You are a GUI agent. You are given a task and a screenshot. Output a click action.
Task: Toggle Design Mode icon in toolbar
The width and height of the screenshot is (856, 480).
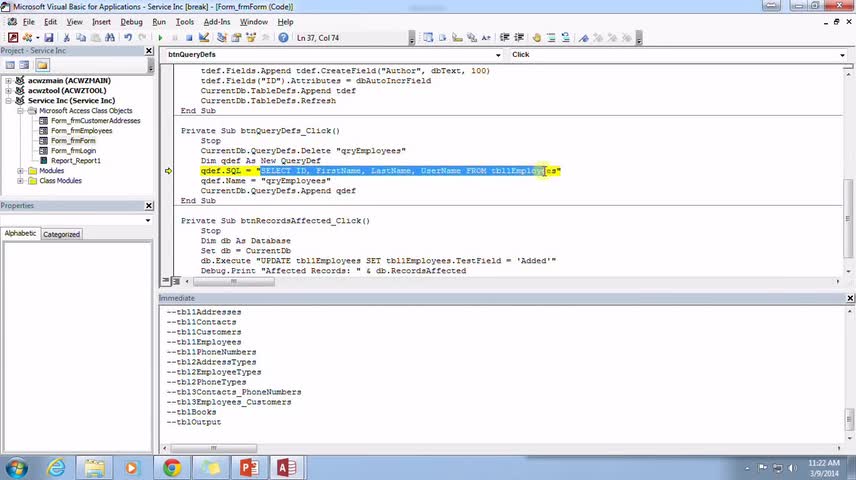point(204,38)
